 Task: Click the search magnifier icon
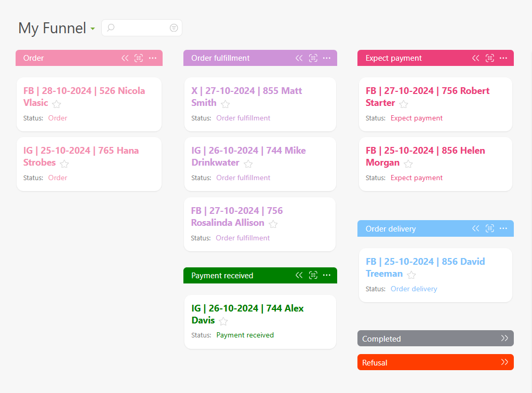click(x=111, y=28)
